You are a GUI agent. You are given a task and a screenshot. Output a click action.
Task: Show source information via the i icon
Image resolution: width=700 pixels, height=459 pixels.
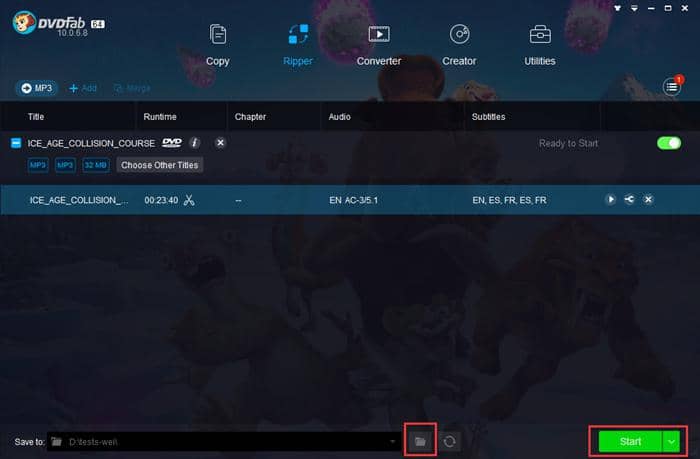point(194,143)
